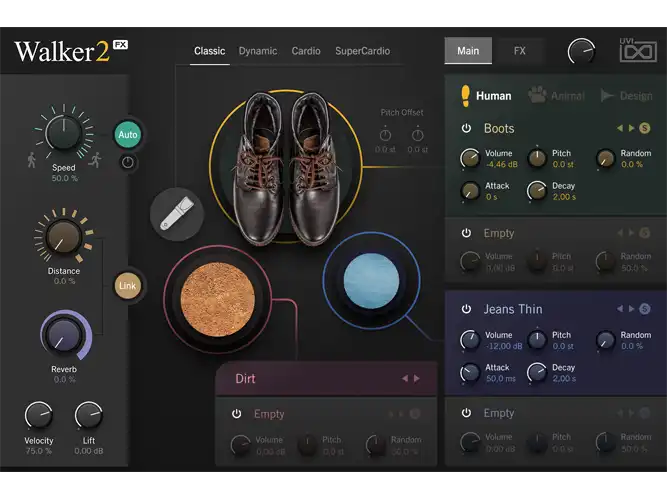This screenshot has width=667, height=500.
Task: Open the FX page tab
Action: click(x=520, y=51)
